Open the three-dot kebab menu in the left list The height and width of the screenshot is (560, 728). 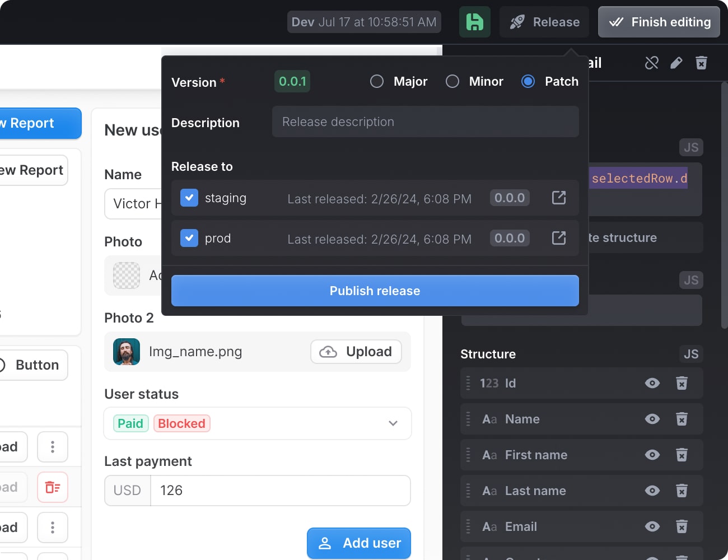pos(53,447)
